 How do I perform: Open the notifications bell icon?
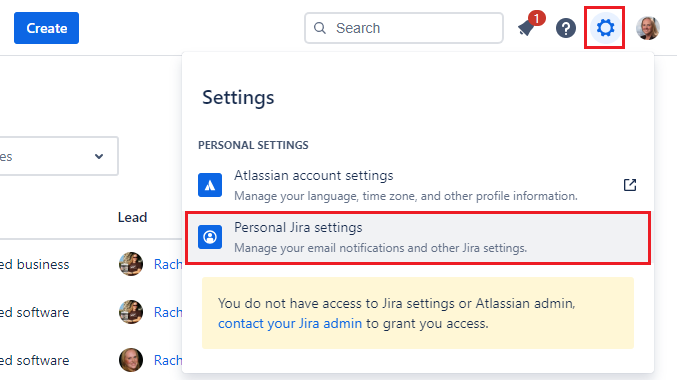point(527,28)
